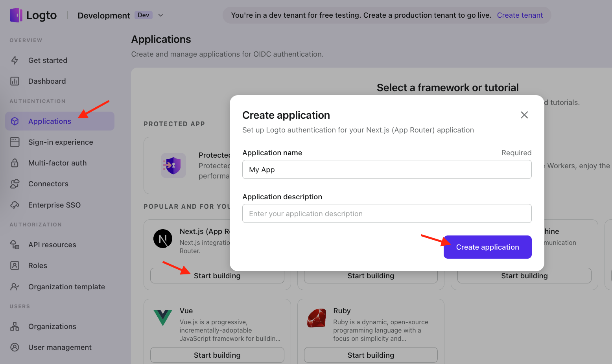Focus the Application name field
Screen dimensions: 612x364
387,169
